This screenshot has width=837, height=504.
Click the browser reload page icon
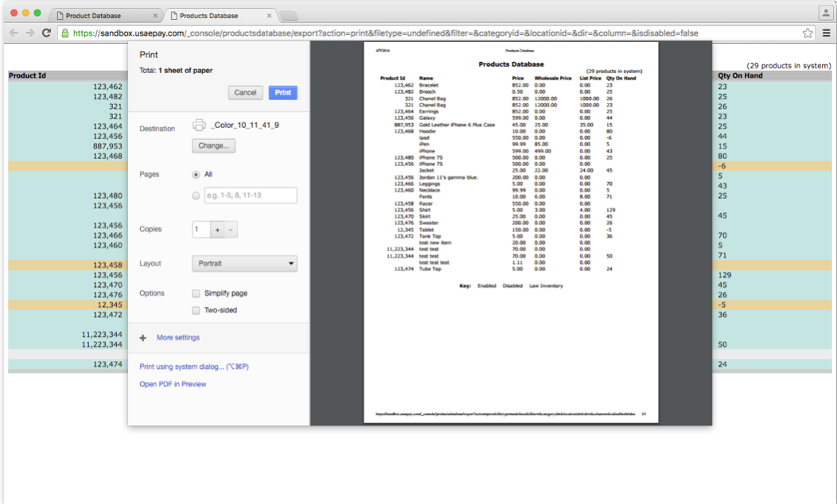point(46,33)
